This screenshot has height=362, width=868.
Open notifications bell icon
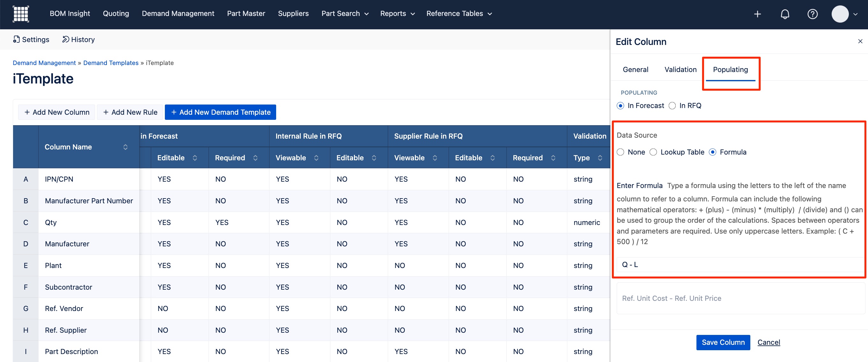tap(785, 14)
